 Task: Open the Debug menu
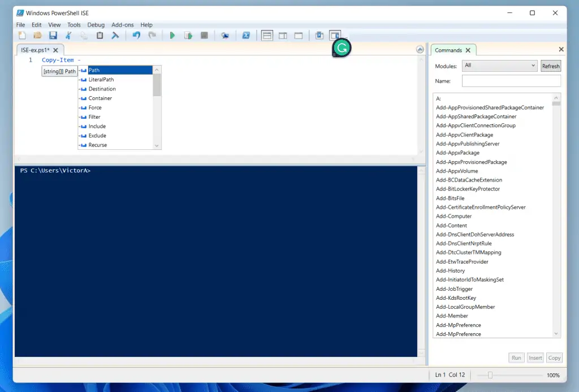click(96, 25)
